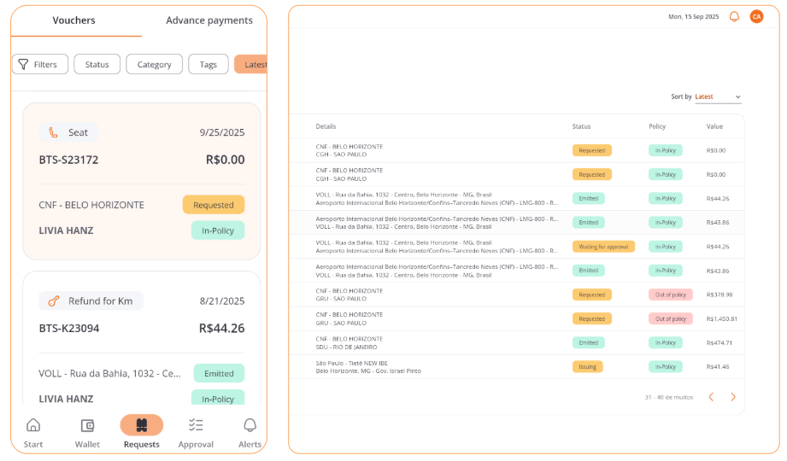The height and width of the screenshot is (461, 787).
Task: Open the Approval checklist icon
Action: point(196,425)
